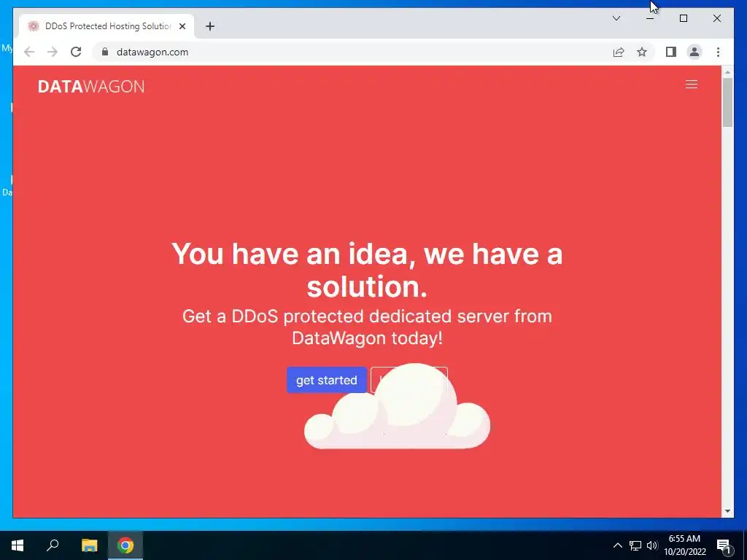Click the page scrollbar down arrow

coord(727,511)
